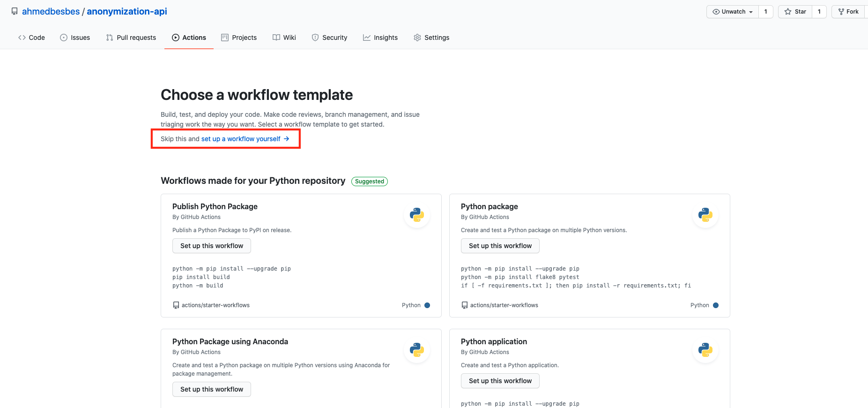Select the Actions tab

click(x=189, y=38)
